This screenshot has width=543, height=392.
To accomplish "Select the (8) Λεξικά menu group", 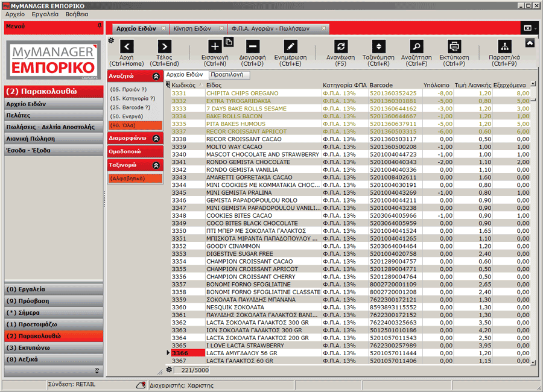I will click(54, 359).
